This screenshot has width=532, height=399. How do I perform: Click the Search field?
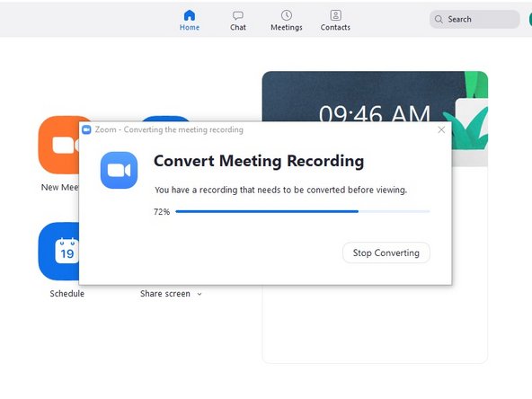pos(474,19)
